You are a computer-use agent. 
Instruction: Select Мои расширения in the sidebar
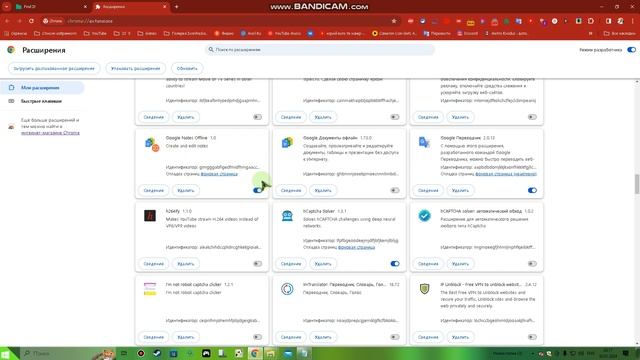point(42,88)
